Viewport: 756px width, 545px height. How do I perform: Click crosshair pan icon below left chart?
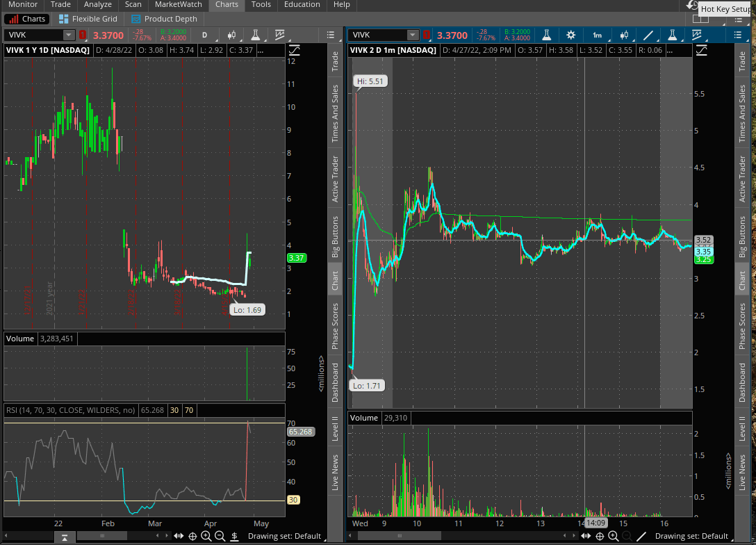tap(192, 537)
